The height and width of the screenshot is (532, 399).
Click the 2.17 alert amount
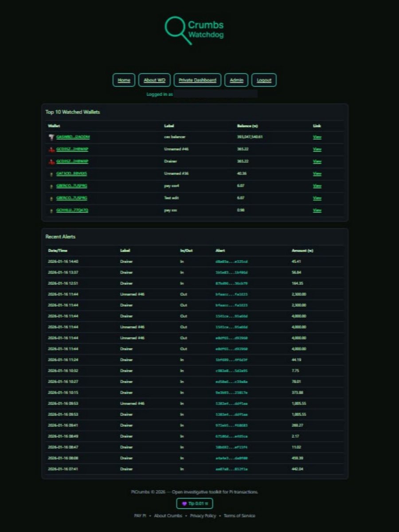point(295,436)
